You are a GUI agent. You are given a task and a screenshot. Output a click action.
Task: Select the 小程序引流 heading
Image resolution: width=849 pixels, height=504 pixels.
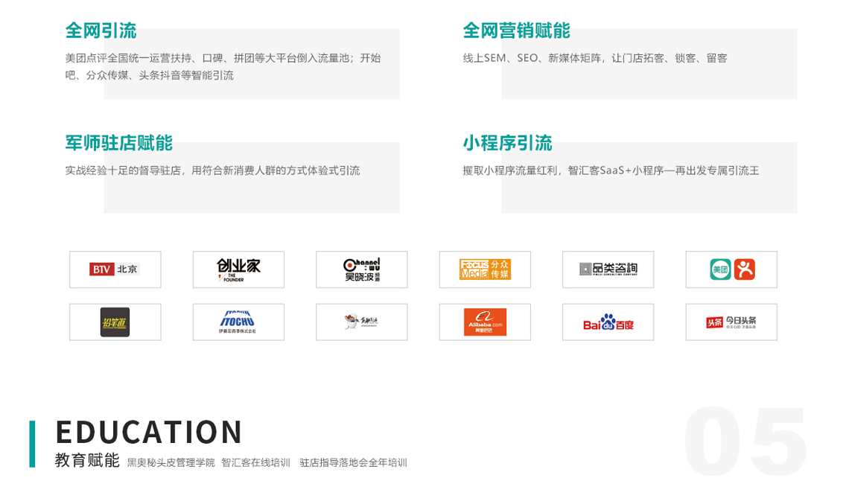click(x=507, y=143)
